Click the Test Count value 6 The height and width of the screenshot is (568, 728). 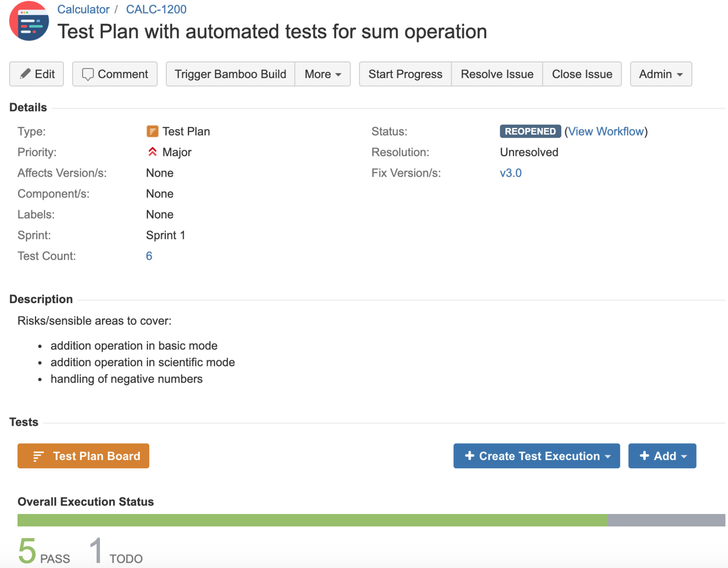pyautogui.click(x=149, y=256)
